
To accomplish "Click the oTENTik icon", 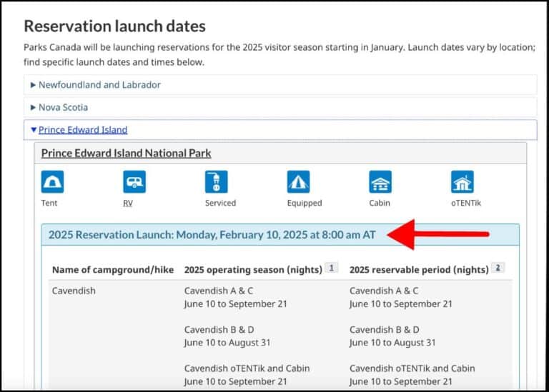I will tap(463, 182).
